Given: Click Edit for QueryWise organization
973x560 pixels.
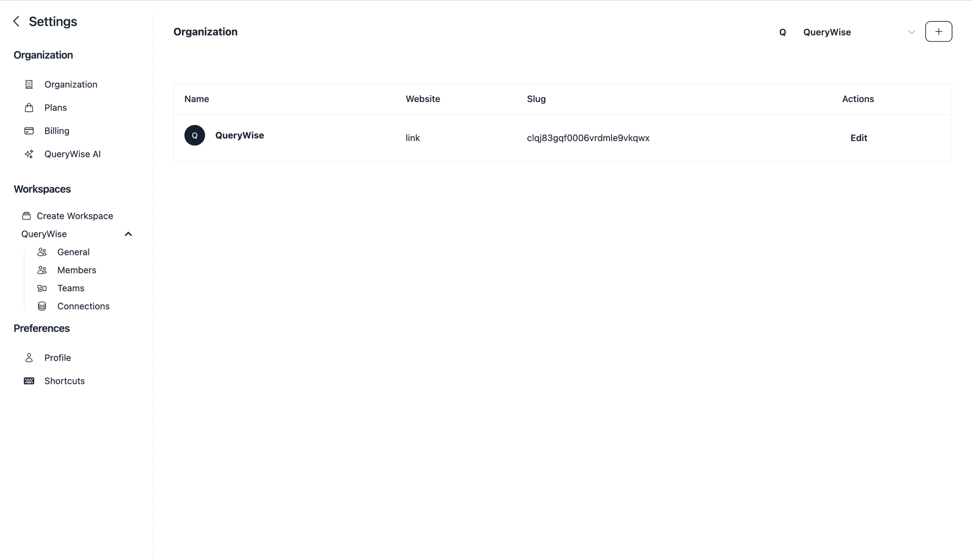Looking at the screenshot, I should pyautogui.click(x=858, y=138).
